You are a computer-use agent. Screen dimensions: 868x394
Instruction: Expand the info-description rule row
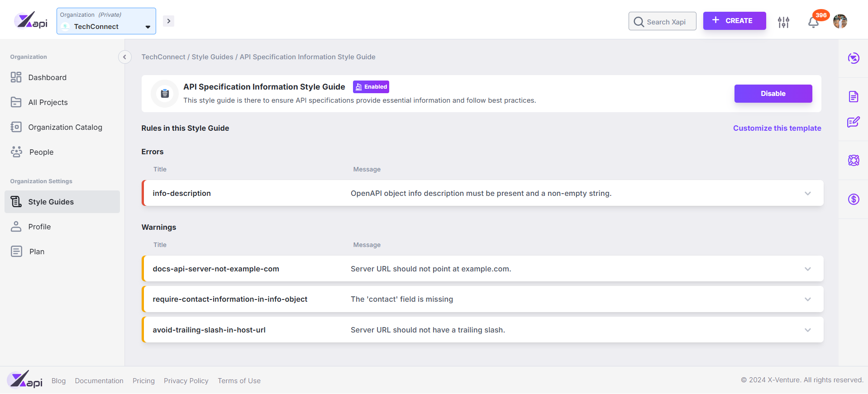coord(482,193)
